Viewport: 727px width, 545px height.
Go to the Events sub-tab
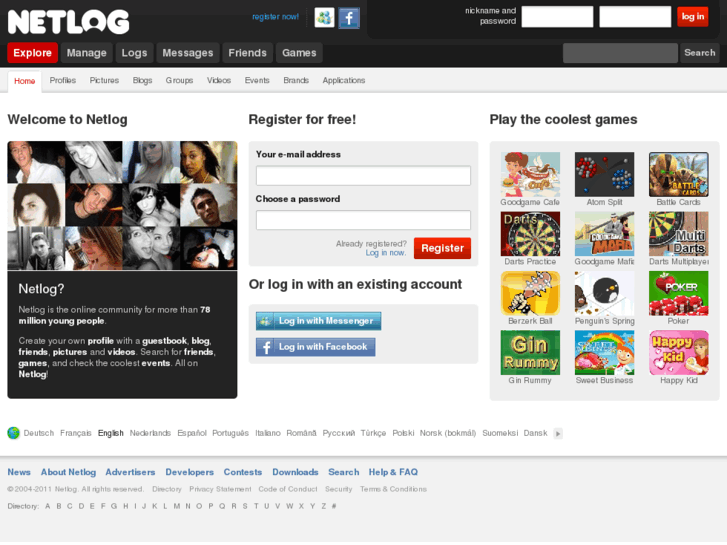[x=257, y=80]
